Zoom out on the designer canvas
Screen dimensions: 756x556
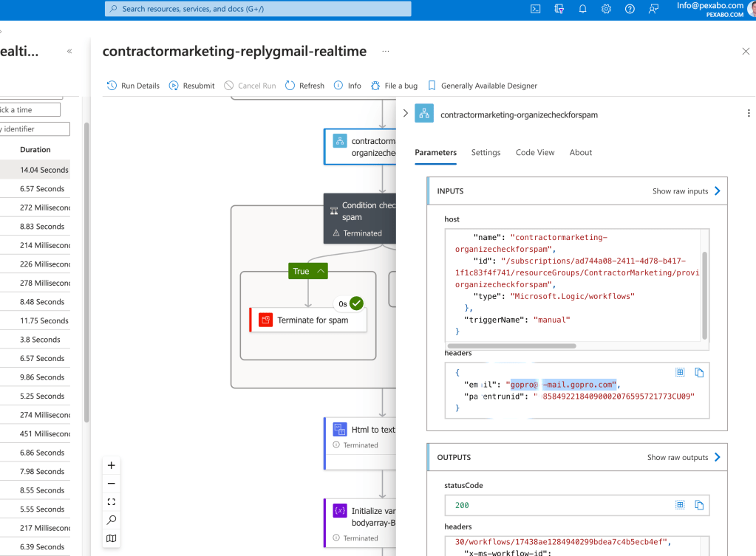point(112,483)
